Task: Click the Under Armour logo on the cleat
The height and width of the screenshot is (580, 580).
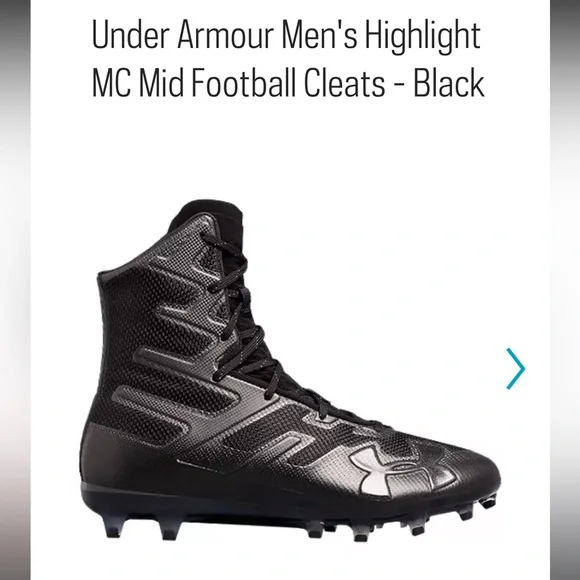Action: pos(403,471)
